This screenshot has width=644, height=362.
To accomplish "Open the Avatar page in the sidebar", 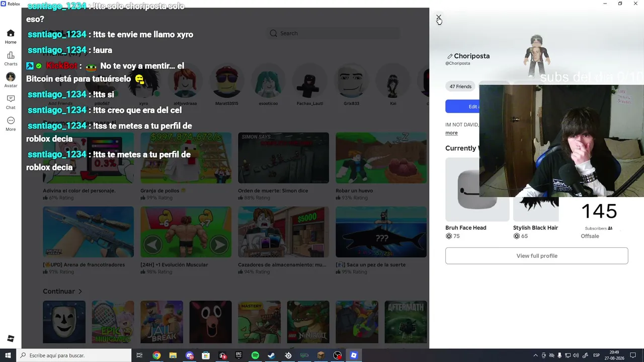I will [x=11, y=80].
